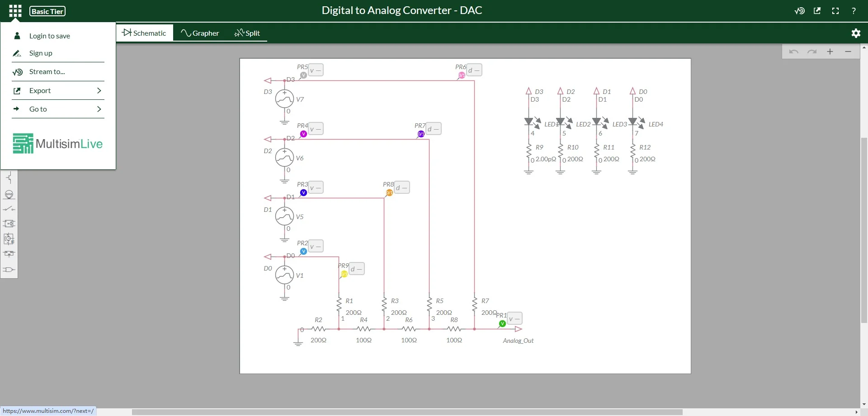Open the grid app launcher icon
The height and width of the screenshot is (416, 868).
(x=14, y=10)
